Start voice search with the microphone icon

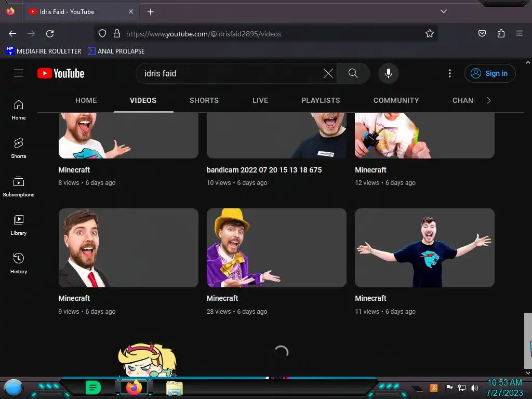click(x=389, y=73)
